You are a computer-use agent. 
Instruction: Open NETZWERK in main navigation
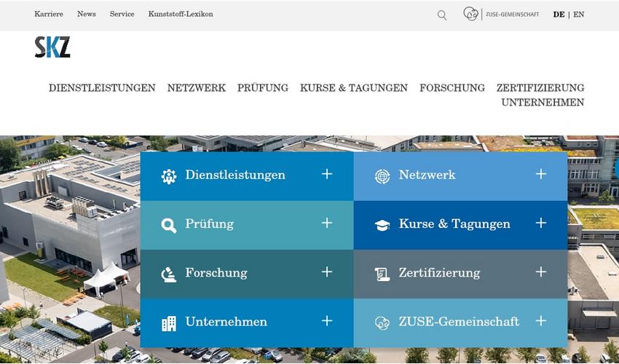tap(197, 87)
